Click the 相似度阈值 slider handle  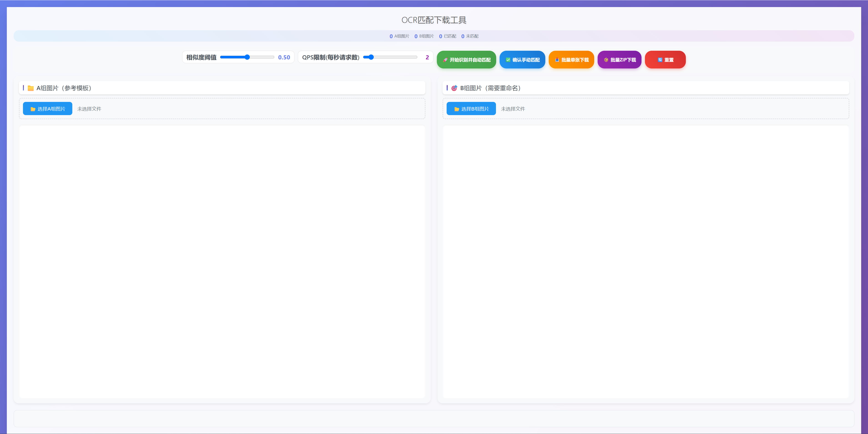[x=247, y=57]
